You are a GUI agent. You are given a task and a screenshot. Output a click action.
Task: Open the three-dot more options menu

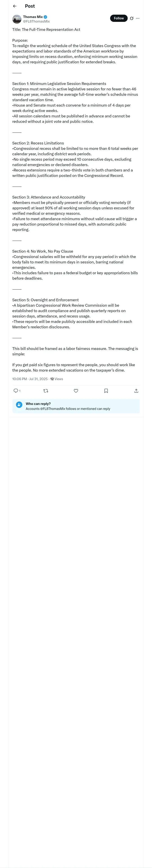138,18
